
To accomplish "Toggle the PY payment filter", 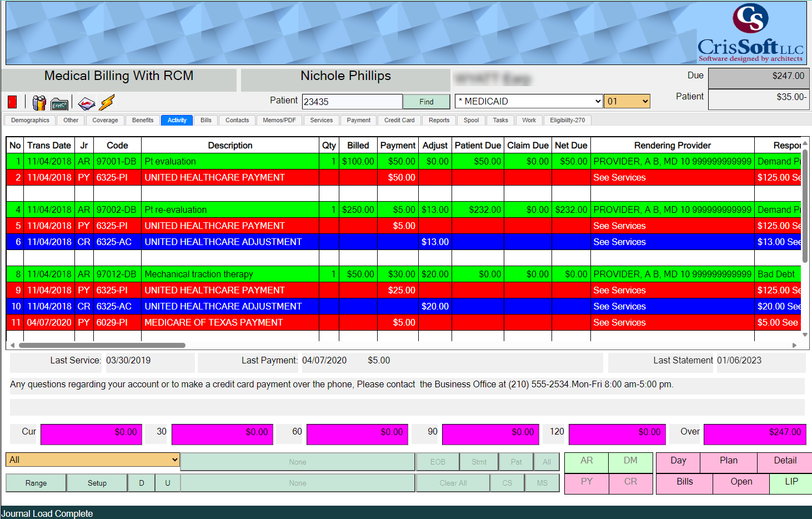I will point(586,483).
